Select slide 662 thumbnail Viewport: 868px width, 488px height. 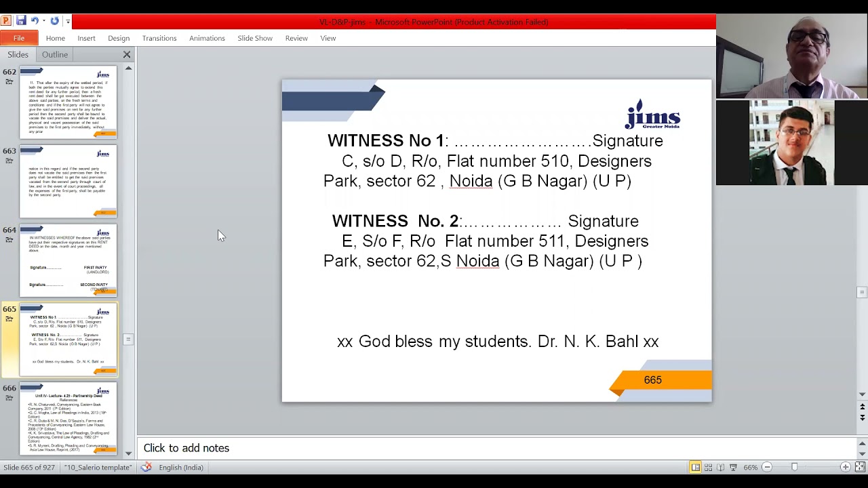click(x=68, y=102)
